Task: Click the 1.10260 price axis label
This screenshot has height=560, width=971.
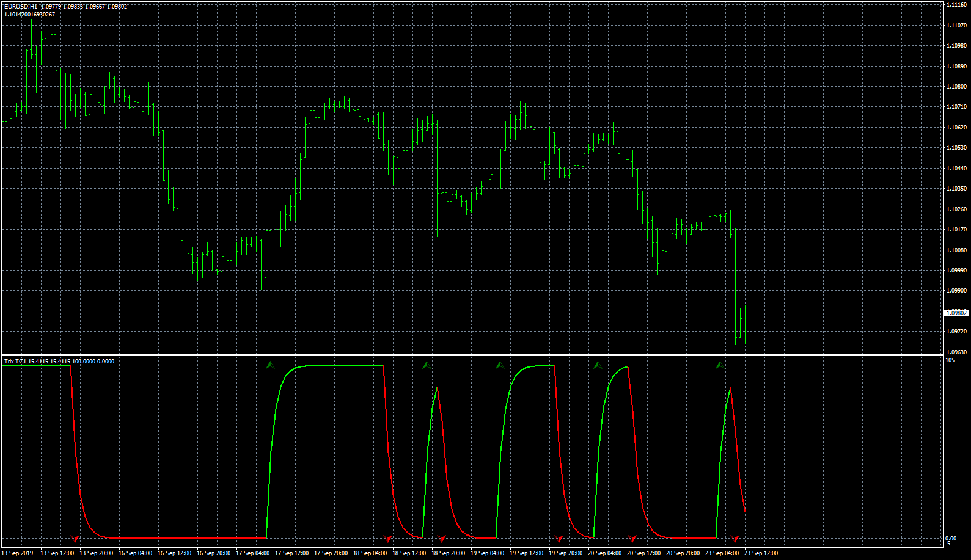Action: point(956,209)
